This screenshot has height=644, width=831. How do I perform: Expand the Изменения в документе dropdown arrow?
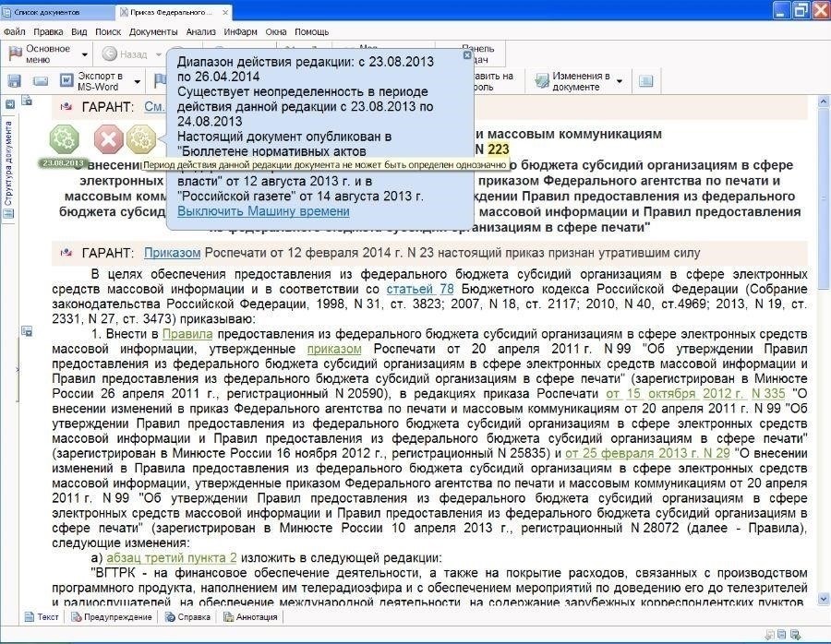coord(620,81)
